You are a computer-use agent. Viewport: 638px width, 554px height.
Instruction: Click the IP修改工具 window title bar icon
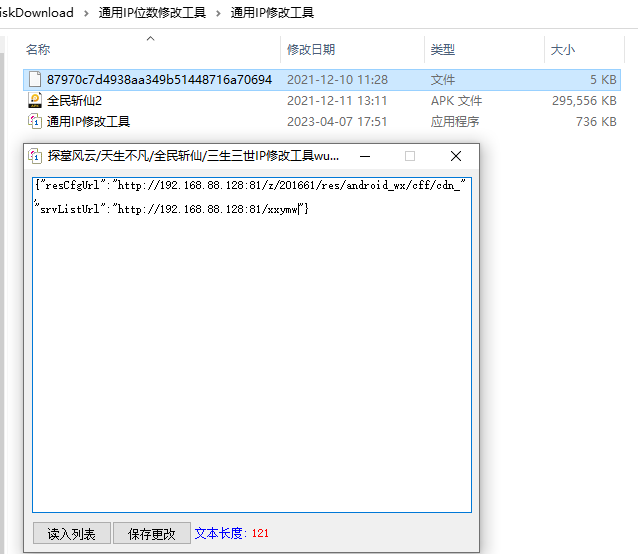click(x=35, y=156)
